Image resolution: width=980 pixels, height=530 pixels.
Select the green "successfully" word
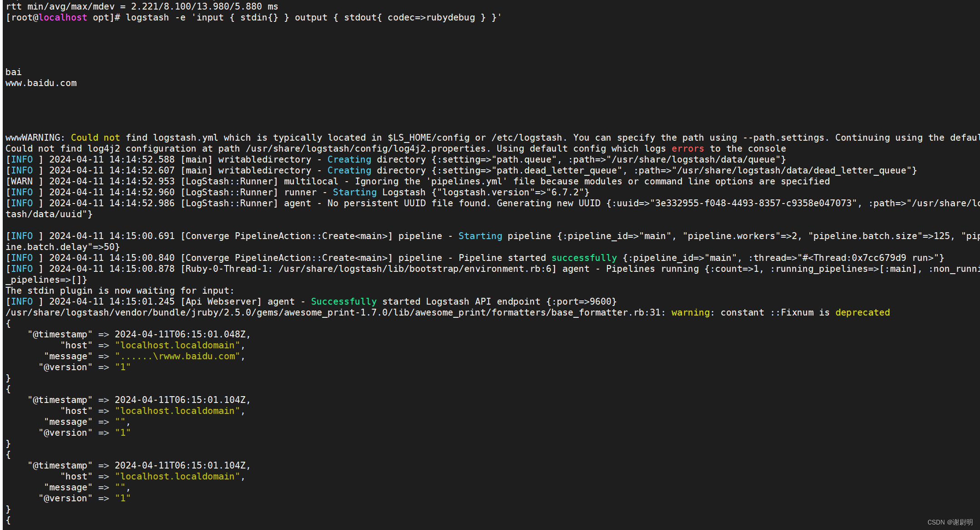click(584, 258)
